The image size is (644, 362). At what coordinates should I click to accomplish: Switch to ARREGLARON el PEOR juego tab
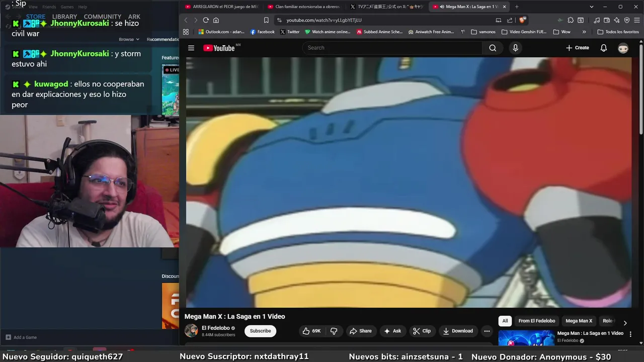click(x=222, y=7)
